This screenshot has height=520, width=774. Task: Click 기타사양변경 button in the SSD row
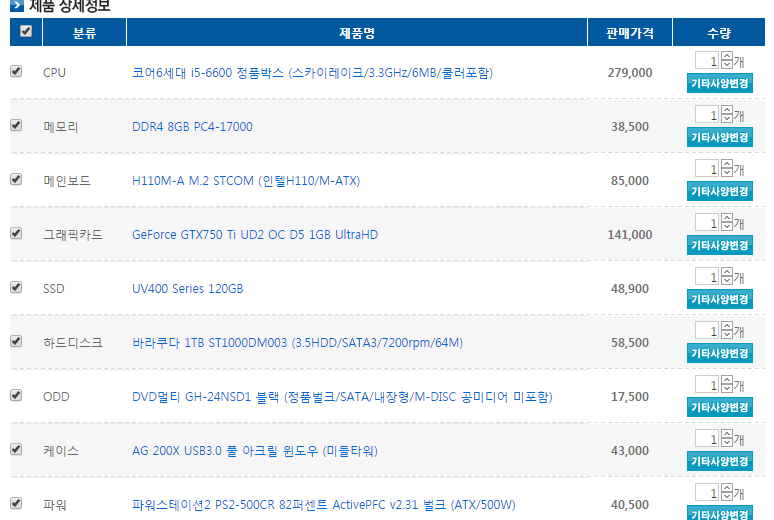click(x=720, y=299)
